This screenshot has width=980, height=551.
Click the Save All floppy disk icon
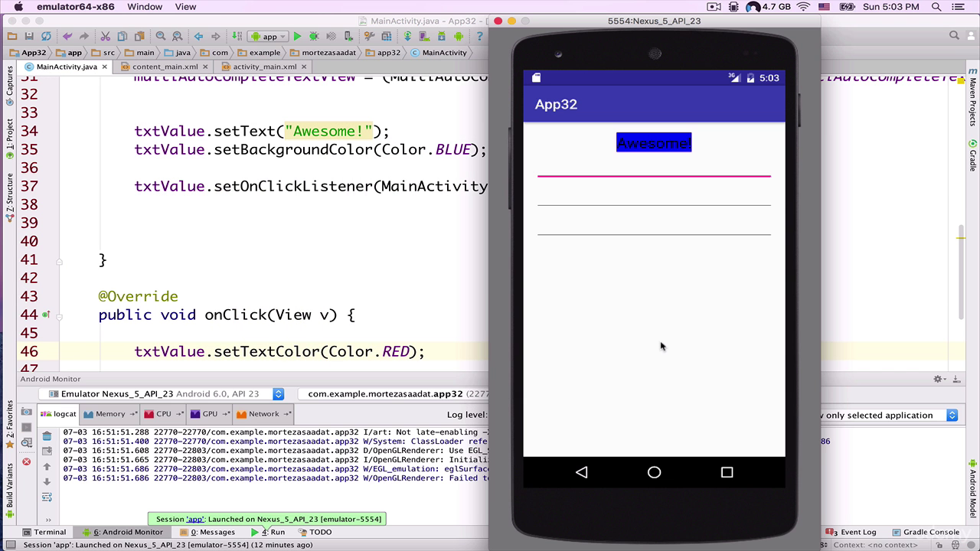[29, 36]
